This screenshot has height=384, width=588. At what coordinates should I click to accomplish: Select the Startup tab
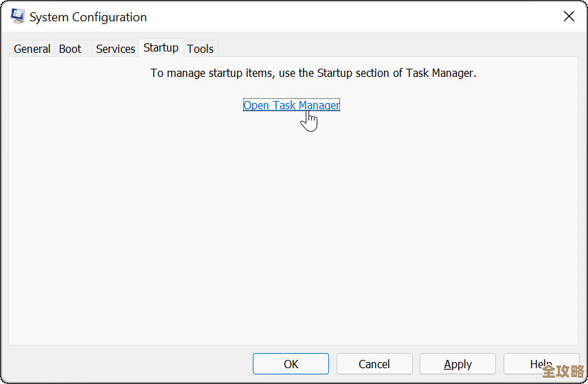click(161, 48)
